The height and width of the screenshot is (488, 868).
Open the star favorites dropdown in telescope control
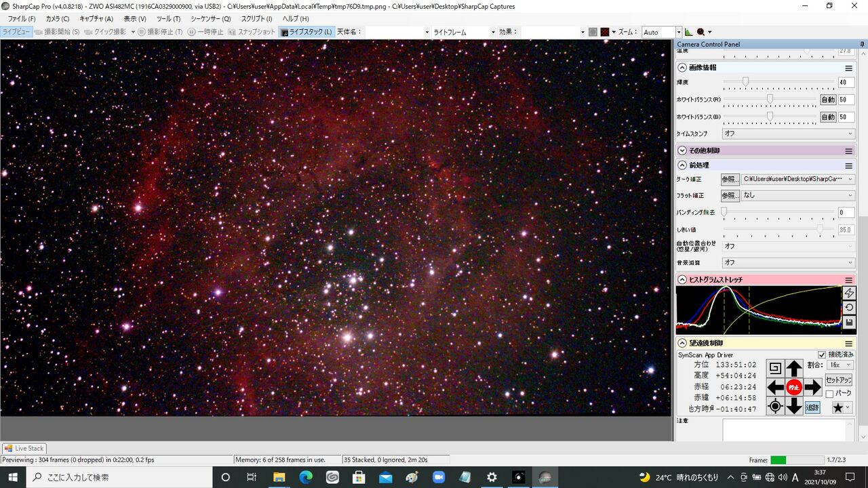[842, 407]
